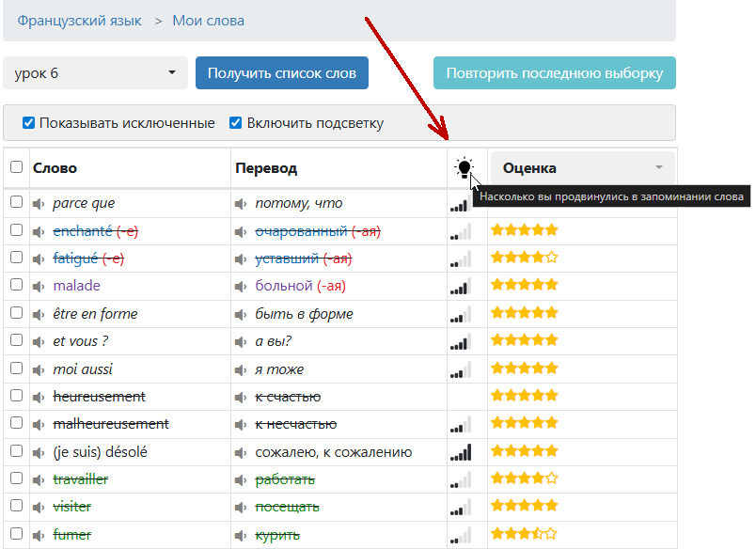Click progress bars for 'parce que'
The height and width of the screenshot is (549, 756).
coord(461,204)
